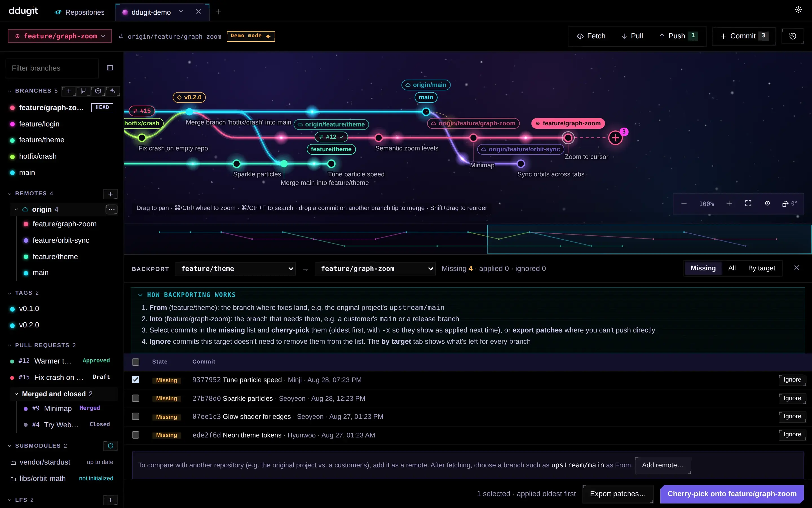Add a remote with the Remotes plus icon
The width and height of the screenshot is (812, 508).
pos(111,194)
